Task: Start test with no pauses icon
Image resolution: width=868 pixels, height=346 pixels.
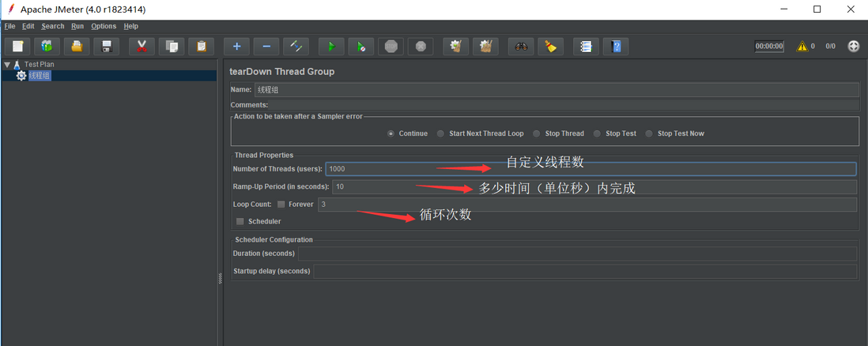Action: point(361,47)
